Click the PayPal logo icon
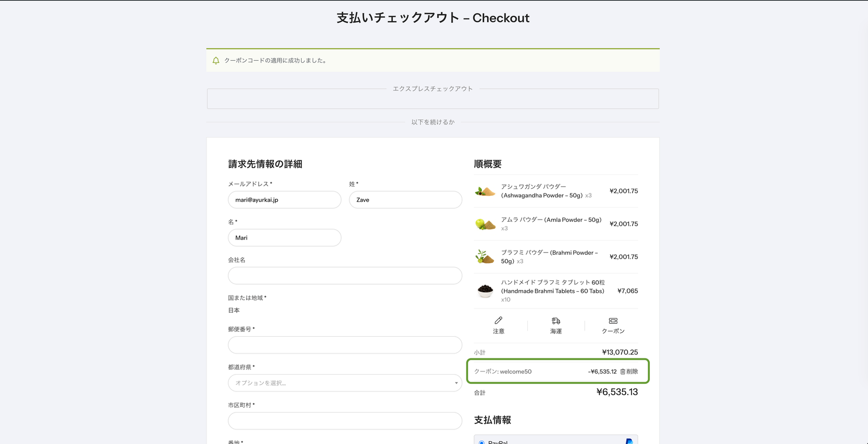Viewport: 868px width, 444px height. (629, 441)
